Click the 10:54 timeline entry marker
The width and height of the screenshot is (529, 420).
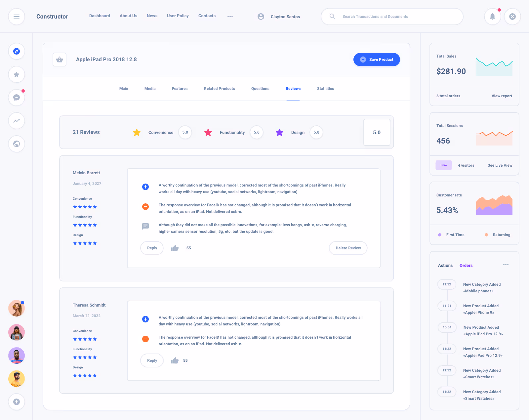447,327
